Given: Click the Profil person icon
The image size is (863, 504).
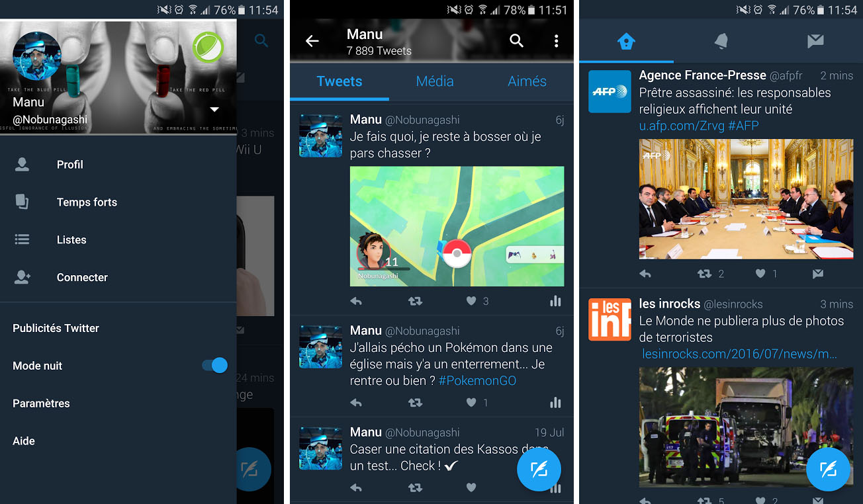Looking at the screenshot, I should click(22, 165).
